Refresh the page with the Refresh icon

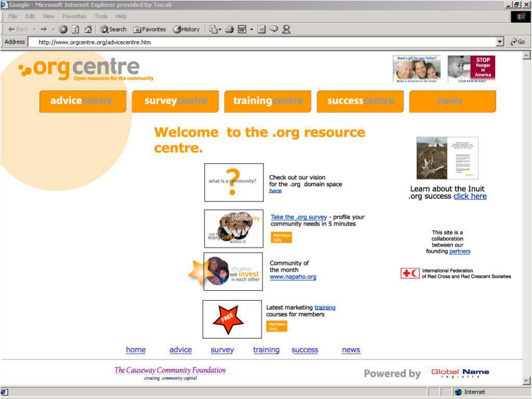point(75,29)
